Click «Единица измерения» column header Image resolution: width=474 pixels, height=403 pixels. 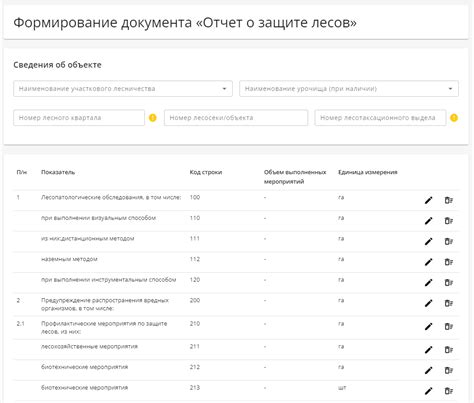point(368,172)
